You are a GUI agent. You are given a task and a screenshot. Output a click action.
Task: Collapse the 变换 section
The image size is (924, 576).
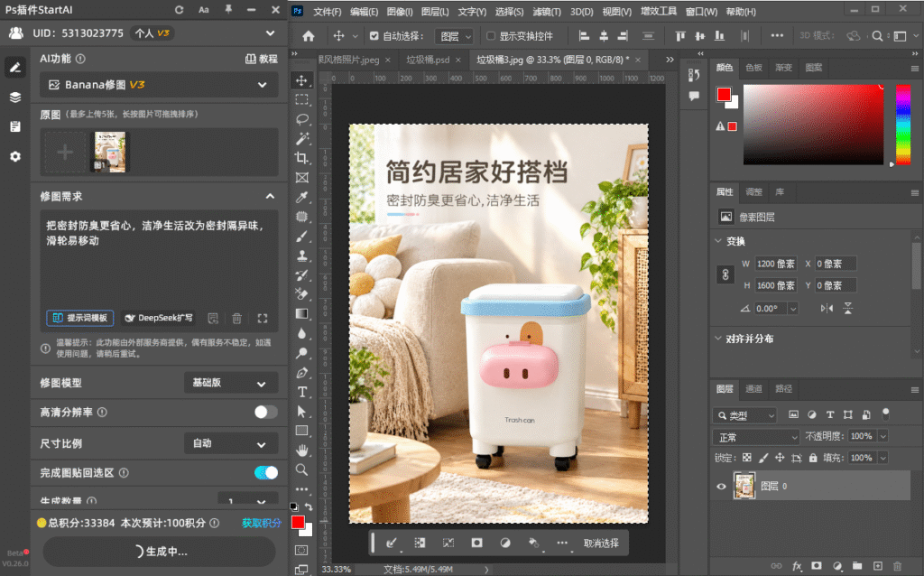coord(717,241)
